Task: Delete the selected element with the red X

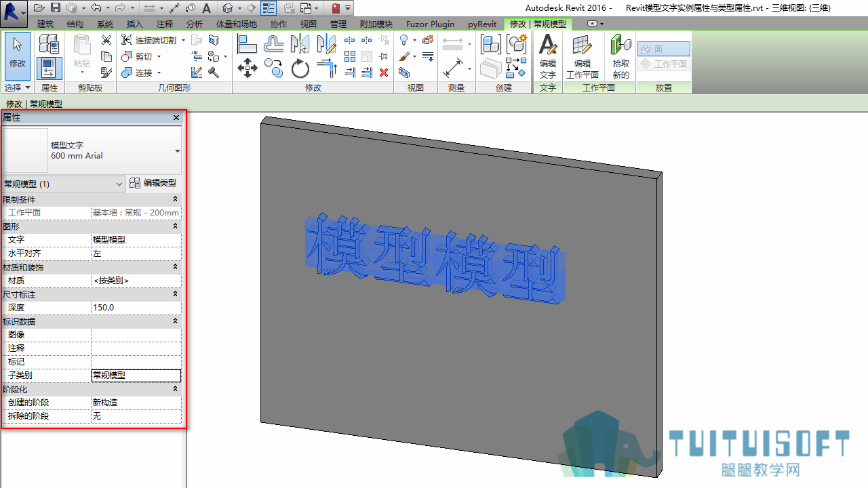Action: tap(384, 73)
